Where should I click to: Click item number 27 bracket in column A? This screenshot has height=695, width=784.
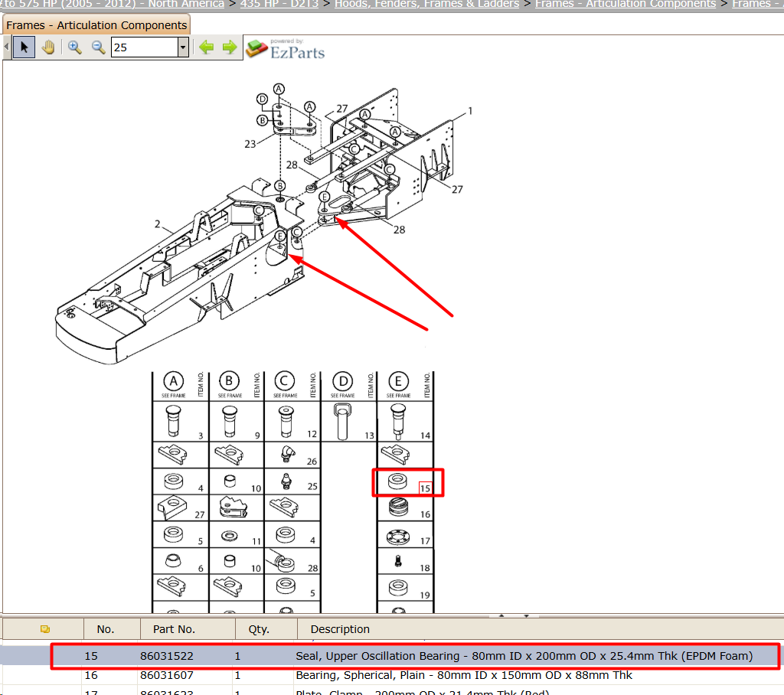(x=171, y=508)
